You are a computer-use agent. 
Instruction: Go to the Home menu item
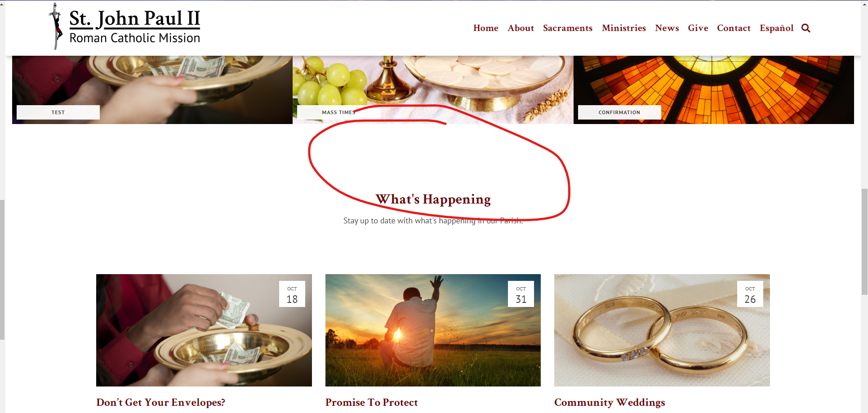click(x=486, y=28)
